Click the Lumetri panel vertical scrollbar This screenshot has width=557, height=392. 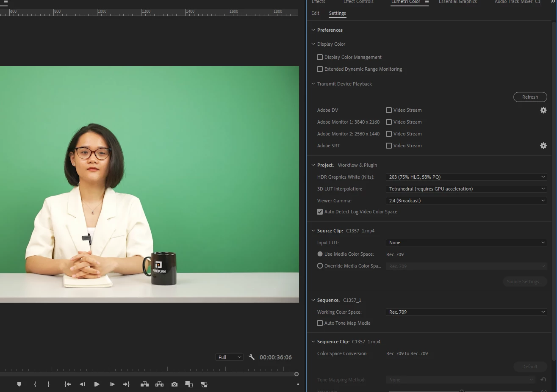click(554, 190)
